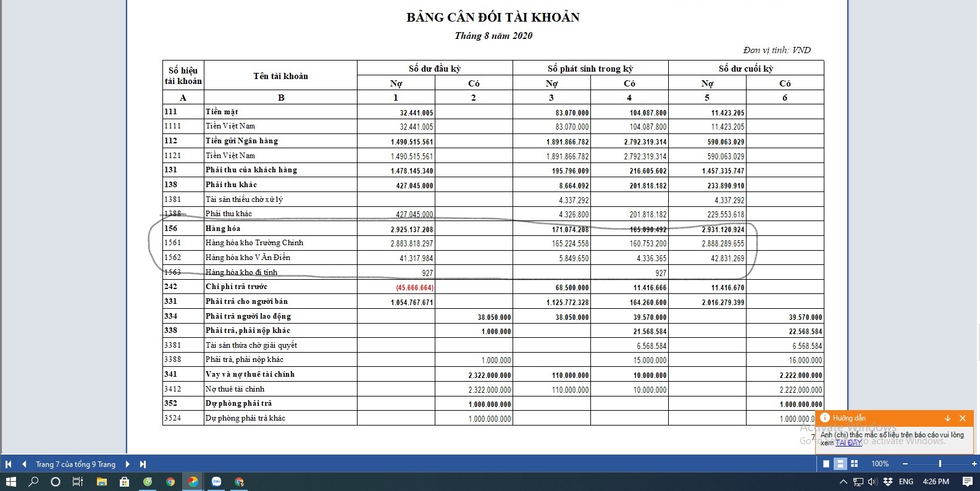This screenshot has width=980, height=491.
Task: Click the Tài sản thừa chờ giải quyết cell
Action: (280, 345)
